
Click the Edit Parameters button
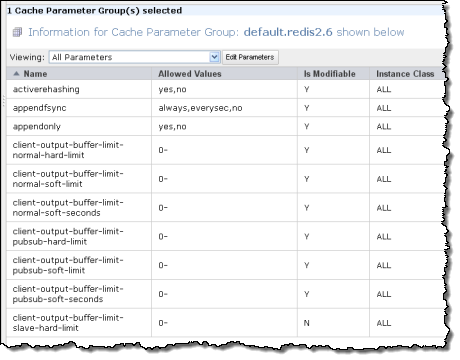click(250, 57)
